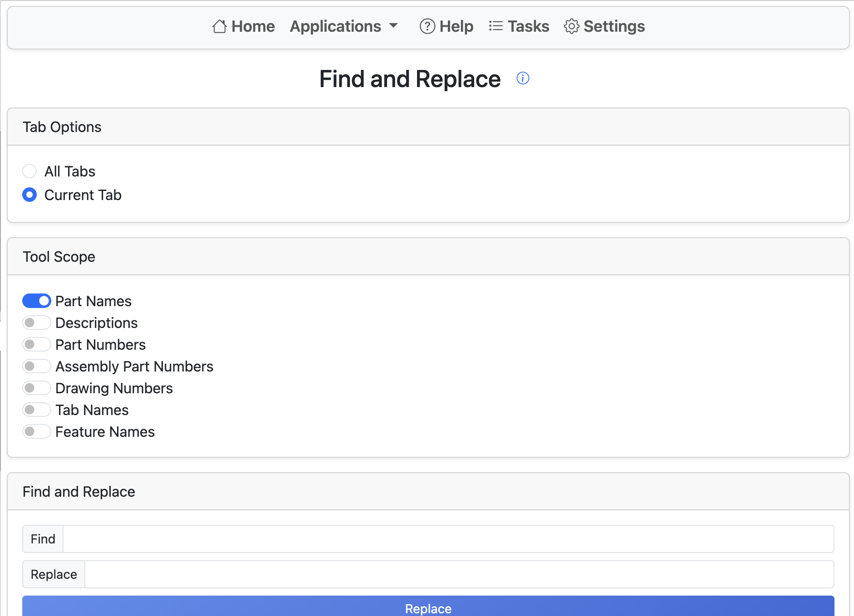Click the Replace input field

(408, 574)
